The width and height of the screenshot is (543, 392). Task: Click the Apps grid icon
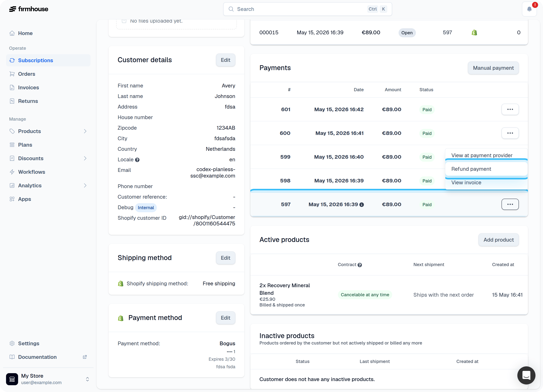click(12, 199)
